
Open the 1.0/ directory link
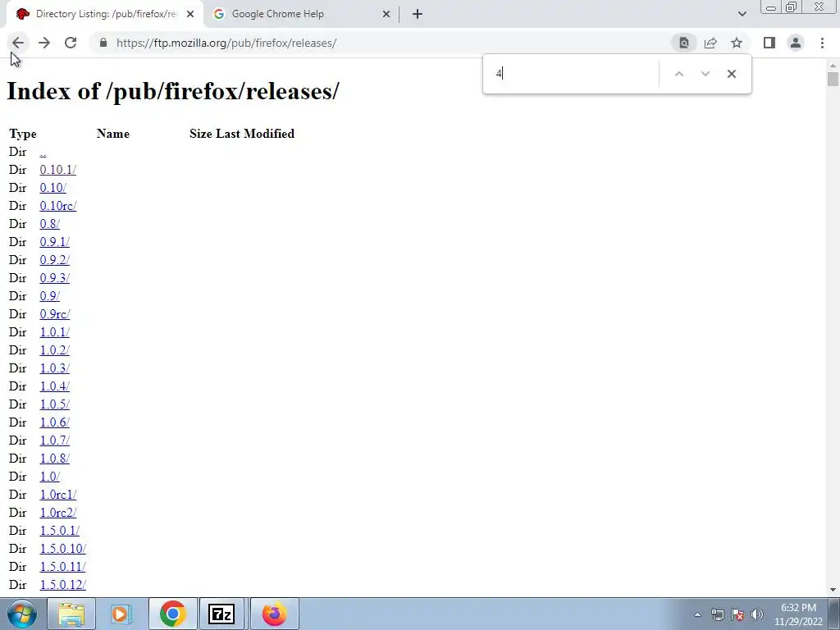point(50,477)
